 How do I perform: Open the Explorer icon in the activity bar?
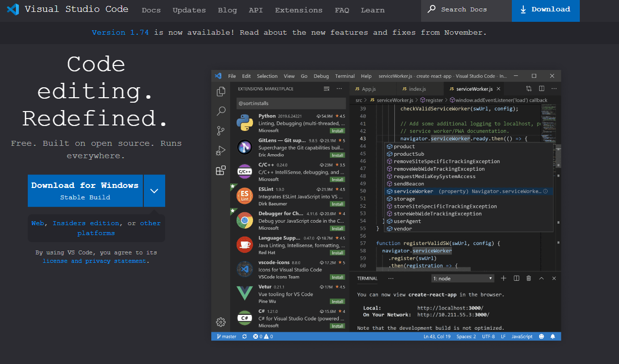[221, 92]
